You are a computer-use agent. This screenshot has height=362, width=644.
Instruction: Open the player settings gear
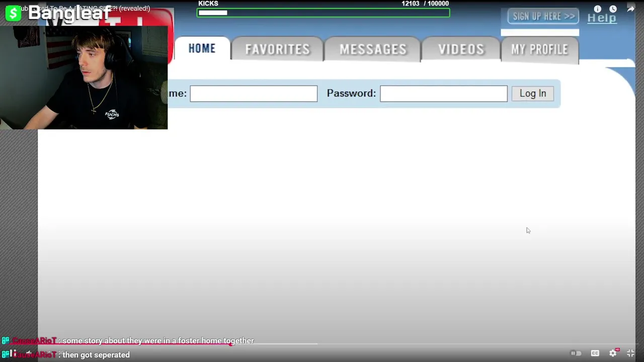(x=613, y=353)
